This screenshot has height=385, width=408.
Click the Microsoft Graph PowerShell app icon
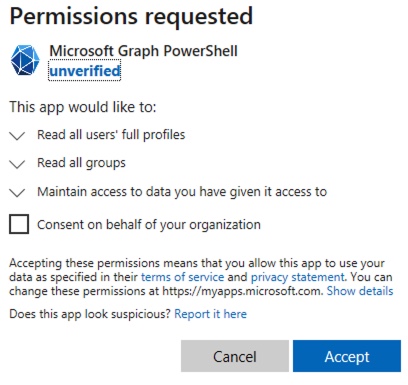coord(25,60)
